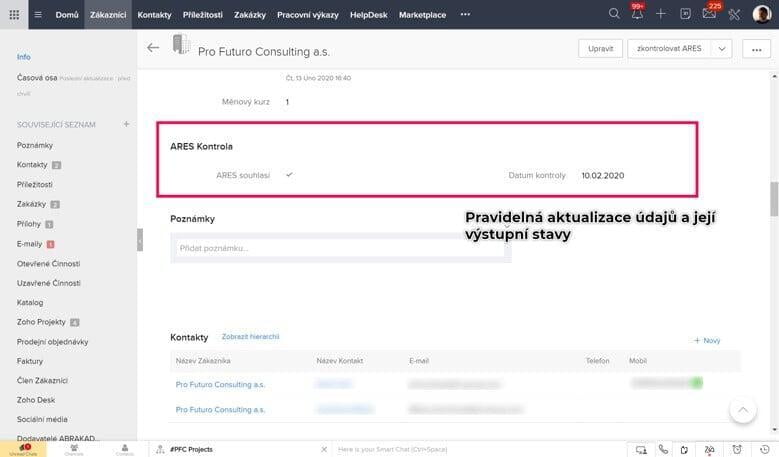779x457 pixels.
Task: Click the screen share icon in the bottom bar
Action: coord(641,450)
